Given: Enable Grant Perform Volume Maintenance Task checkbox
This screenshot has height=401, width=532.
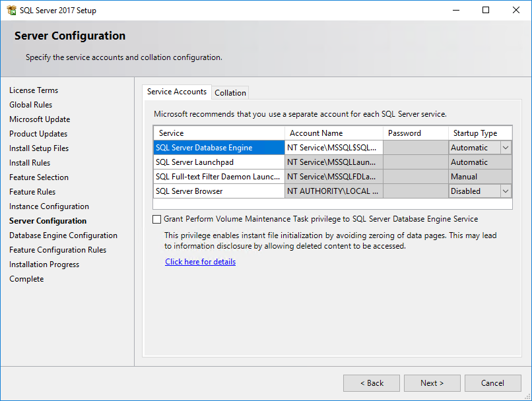Looking at the screenshot, I should (156, 220).
